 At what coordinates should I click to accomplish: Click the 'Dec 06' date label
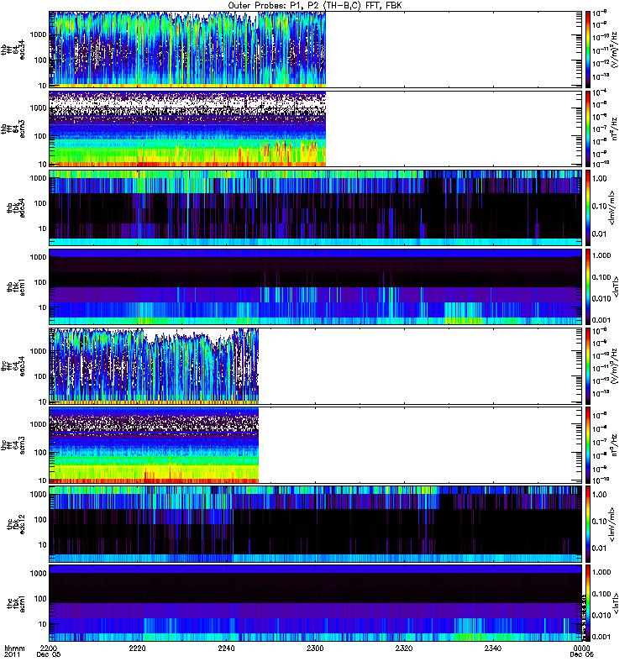pos(581,654)
